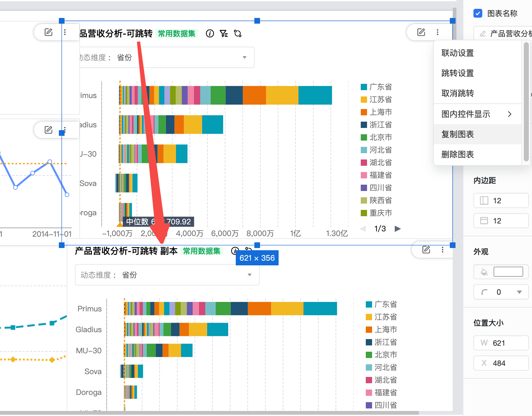This screenshot has width=532, height=416.
Task: Open 动态维度 dropdown in copied chart
Action: [x=167, y=275]
